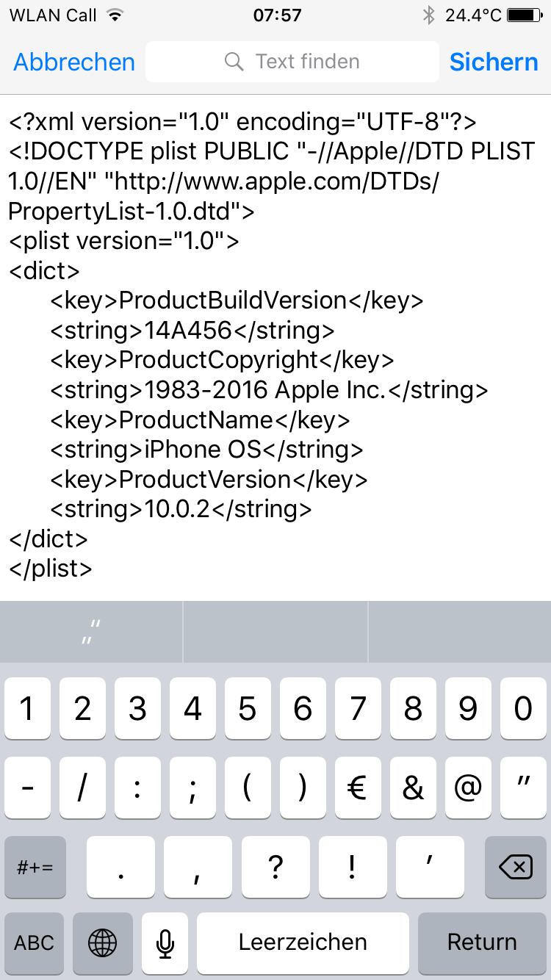Tap the Euro symbol key

358,788
